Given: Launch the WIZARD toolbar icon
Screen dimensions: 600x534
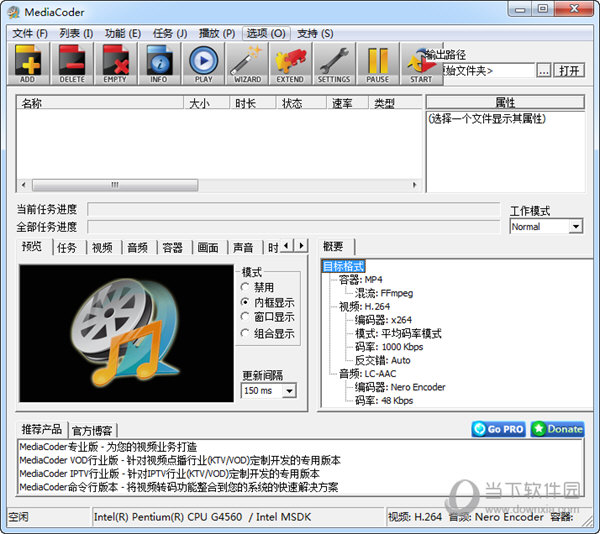Looking at the screenshot, I should [247, 63].
